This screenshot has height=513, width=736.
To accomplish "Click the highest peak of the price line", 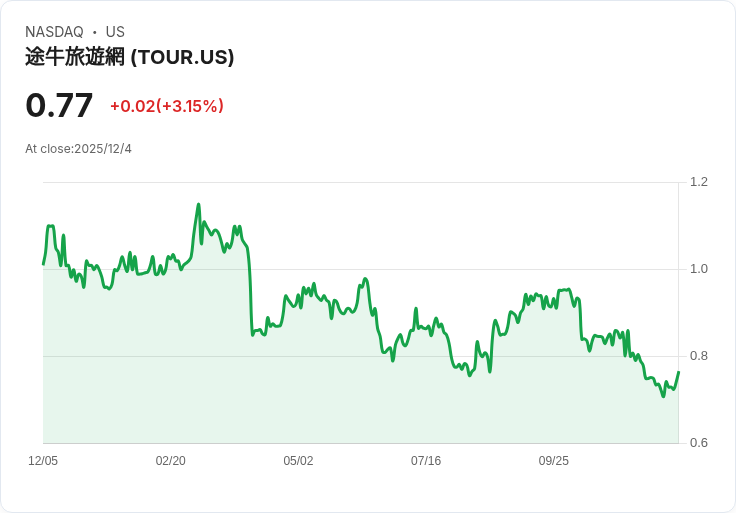I will click(x=198, y=205).
